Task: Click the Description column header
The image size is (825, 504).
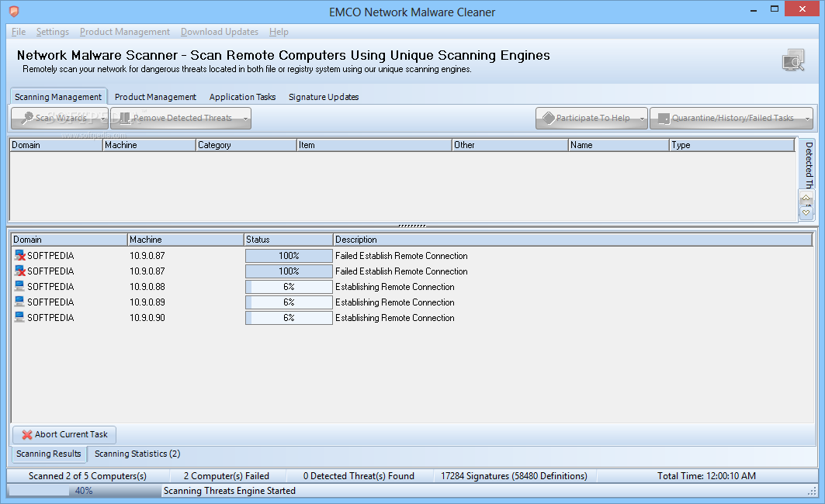Action: click(x=573, y=240)
